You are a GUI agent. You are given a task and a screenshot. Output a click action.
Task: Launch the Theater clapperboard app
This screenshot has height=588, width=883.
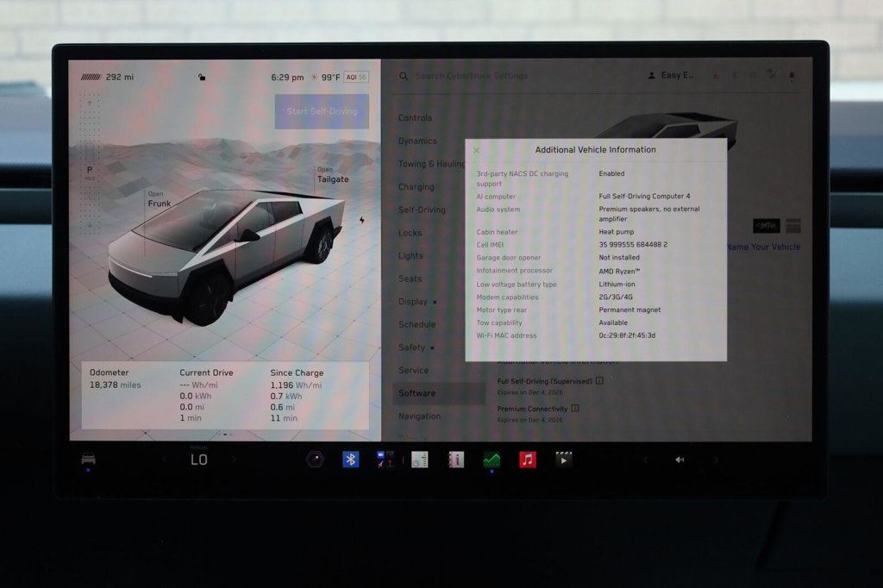pos(563,460)
